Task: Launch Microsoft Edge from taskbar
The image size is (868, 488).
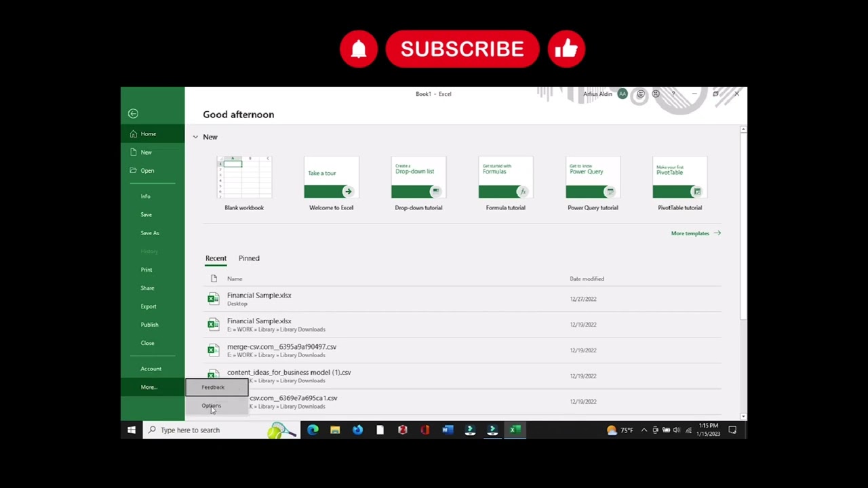Action: [x=313, y=430]
